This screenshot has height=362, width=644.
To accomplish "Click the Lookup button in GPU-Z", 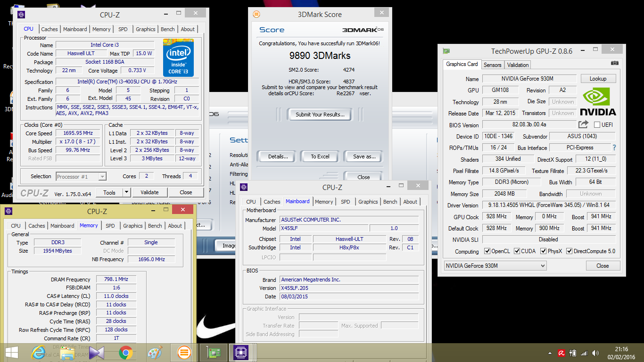I will [x=598, y=79].
